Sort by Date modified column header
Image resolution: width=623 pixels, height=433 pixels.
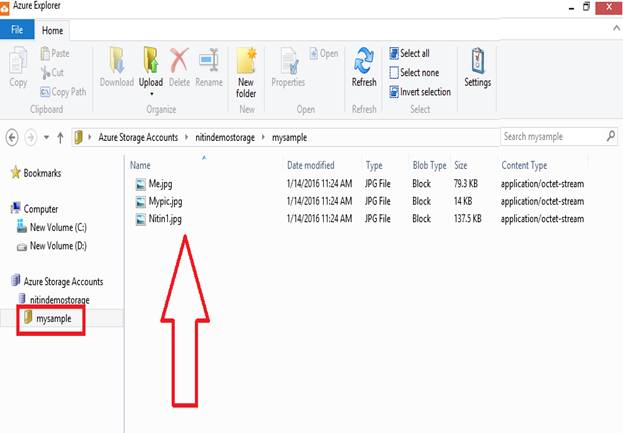(311, 165)
